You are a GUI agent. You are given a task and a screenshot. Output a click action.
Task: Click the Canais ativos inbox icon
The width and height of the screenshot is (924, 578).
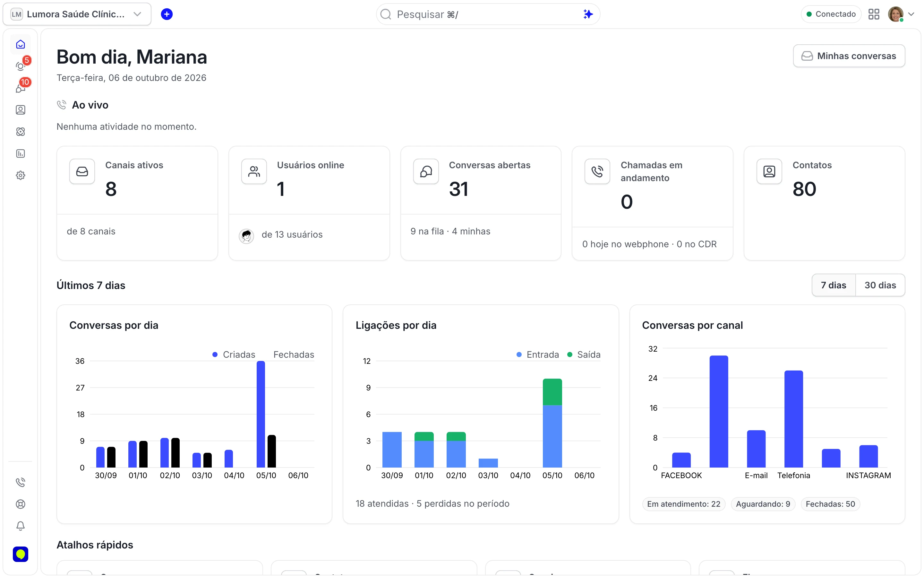click(82, 172)
